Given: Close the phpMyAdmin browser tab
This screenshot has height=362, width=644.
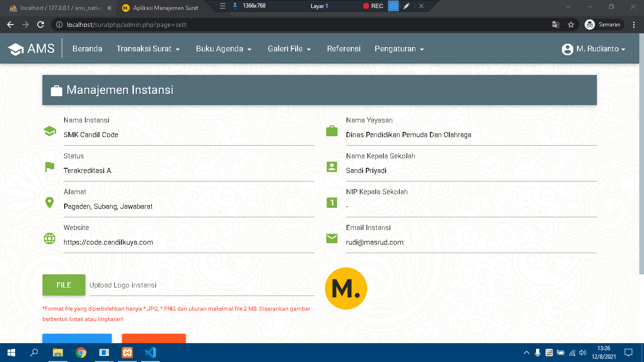Looking at the screenshot, I should 109,8.
